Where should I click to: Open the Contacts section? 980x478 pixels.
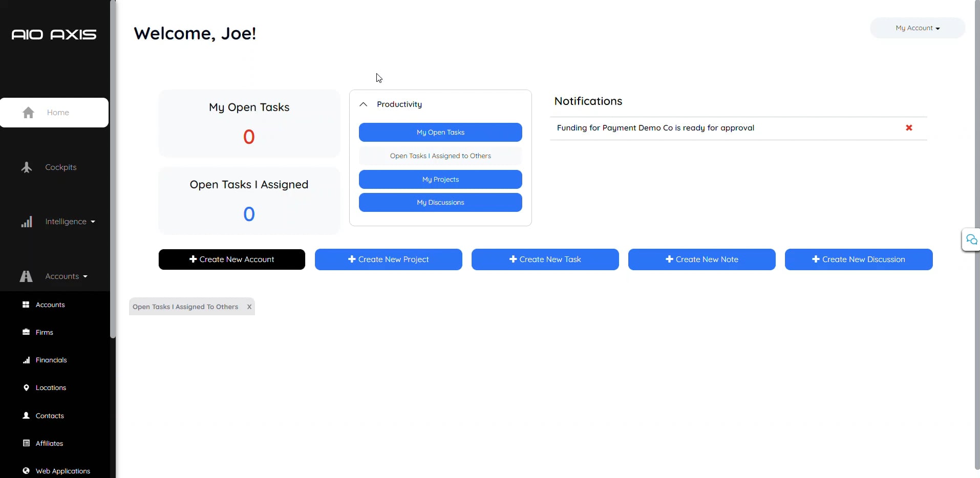pos(49,416)
